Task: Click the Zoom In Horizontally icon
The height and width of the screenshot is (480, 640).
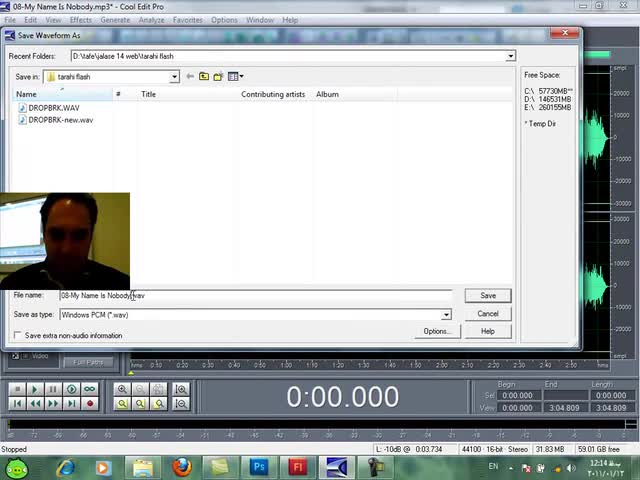Action: (122, 389)
